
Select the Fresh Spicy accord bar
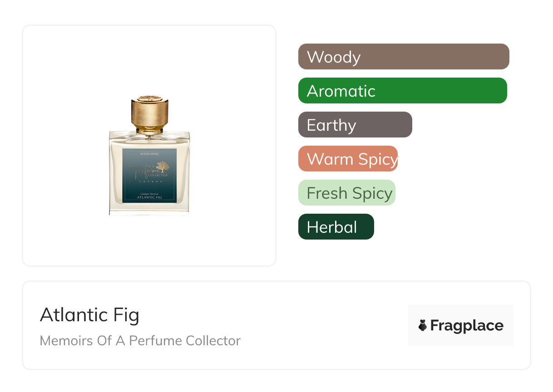coord(347,193)
